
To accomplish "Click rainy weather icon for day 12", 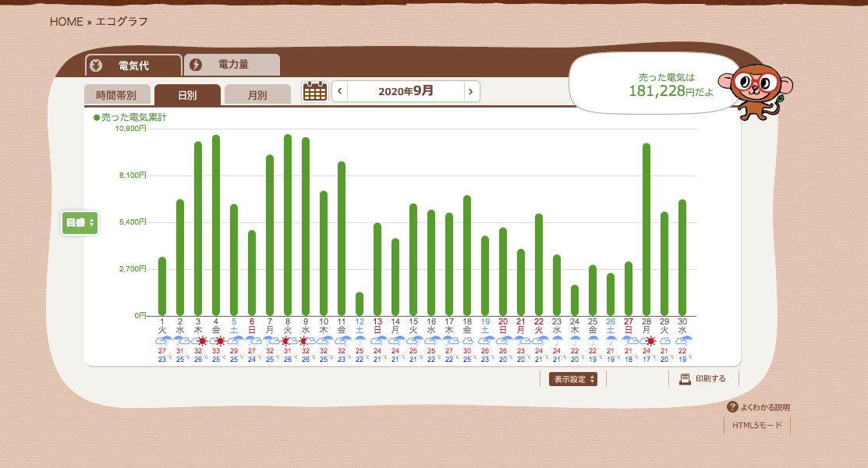I will click(x=360, y=341).
